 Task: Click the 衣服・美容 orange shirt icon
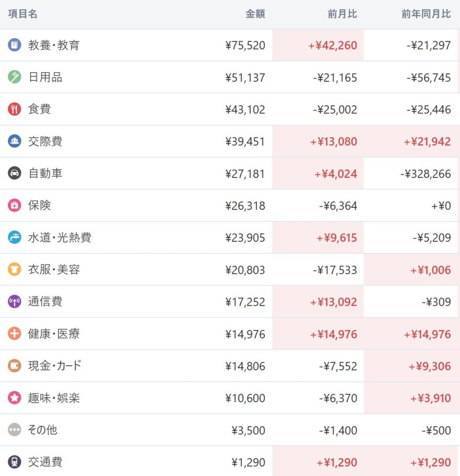pyautogui.click(x=14, y=270)
